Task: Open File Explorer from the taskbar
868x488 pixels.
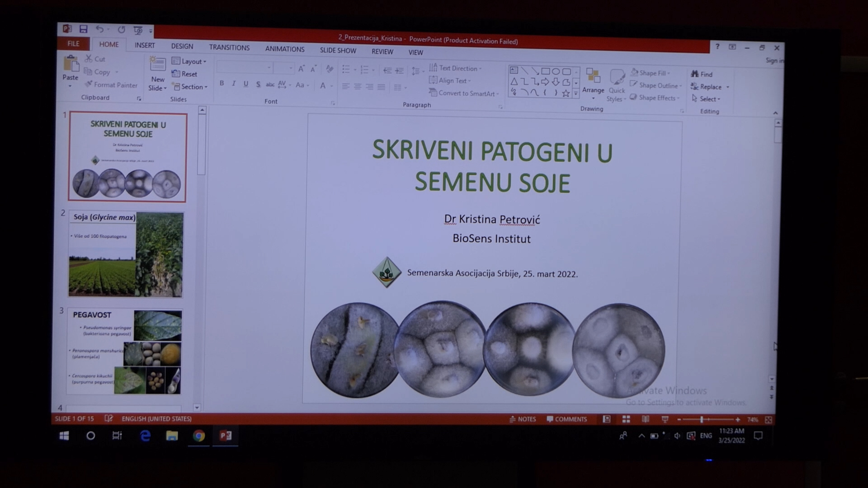Action: [x=172, y=436]
